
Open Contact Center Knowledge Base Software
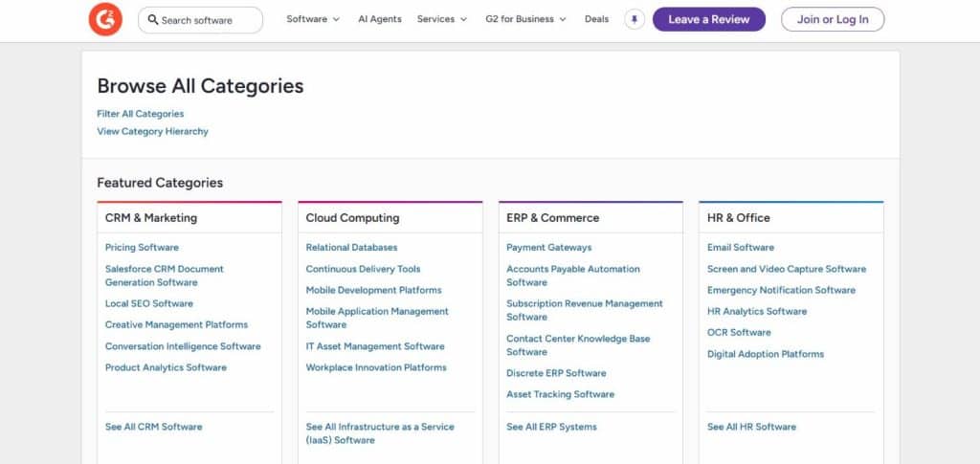(x=578, y=345)
